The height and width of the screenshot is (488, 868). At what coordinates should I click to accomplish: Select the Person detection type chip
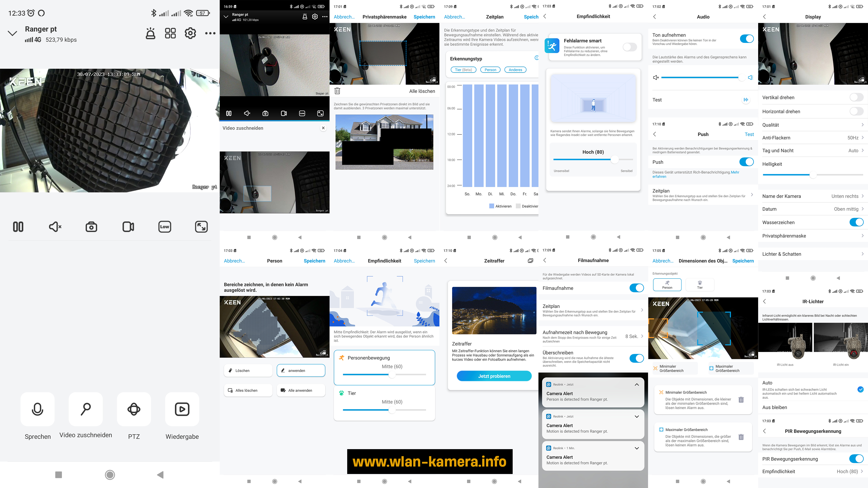pos(490,70)
